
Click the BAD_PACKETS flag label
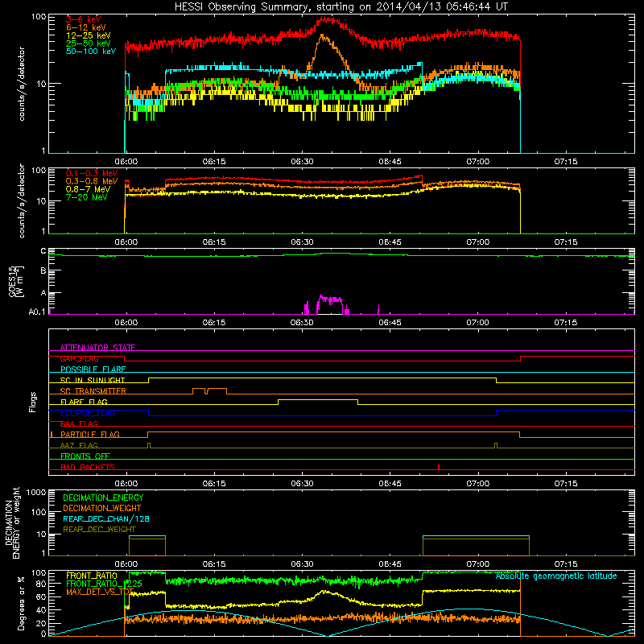coord(88,468)
